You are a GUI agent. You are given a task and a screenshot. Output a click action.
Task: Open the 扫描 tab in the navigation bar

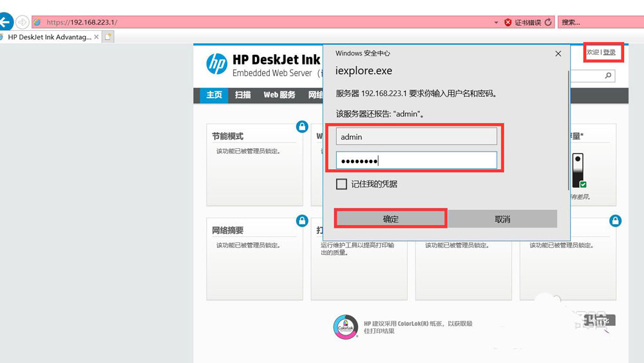click(x=243, y=95)
